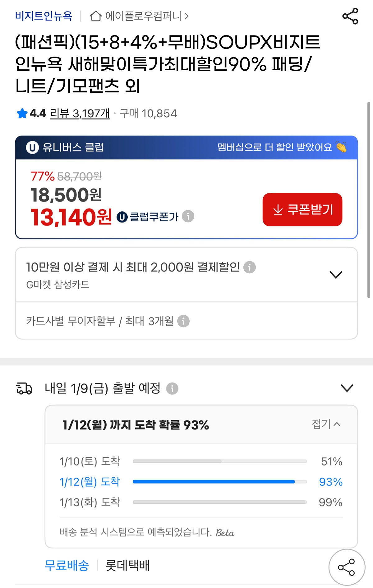The height and width of the screenshot is (588, 373).
Task: Tap info icon next to 무이자할부
Action: point(183,321)
